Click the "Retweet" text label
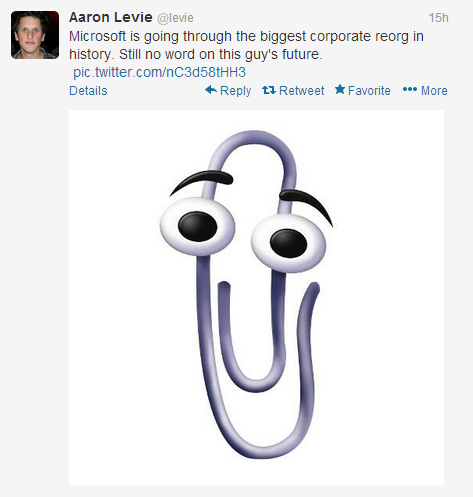Image resolution: width=473 pixels, height=497 pixels. [x=301, y=91]
